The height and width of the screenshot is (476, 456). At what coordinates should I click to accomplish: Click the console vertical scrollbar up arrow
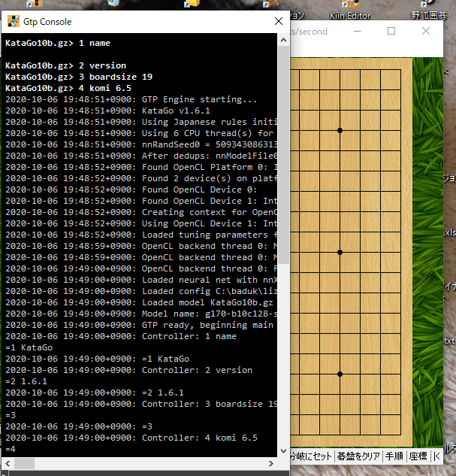point(283,40)
